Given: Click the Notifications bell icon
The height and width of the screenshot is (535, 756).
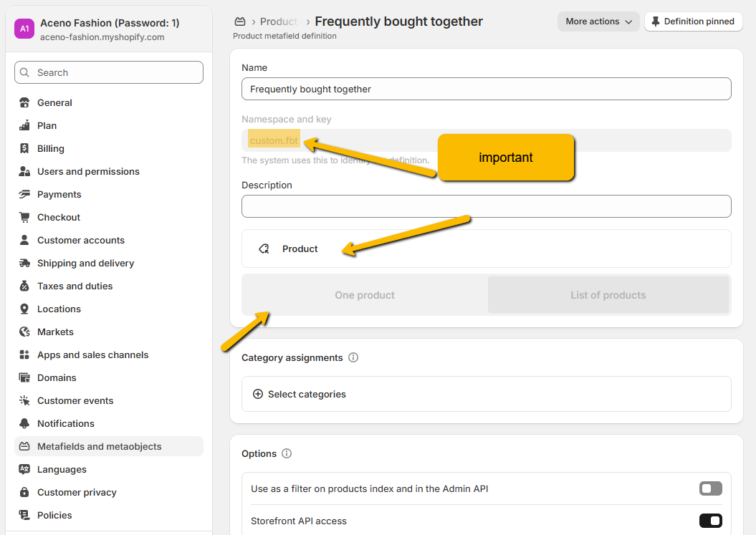Looking at the screenshot, I should 24,423.
